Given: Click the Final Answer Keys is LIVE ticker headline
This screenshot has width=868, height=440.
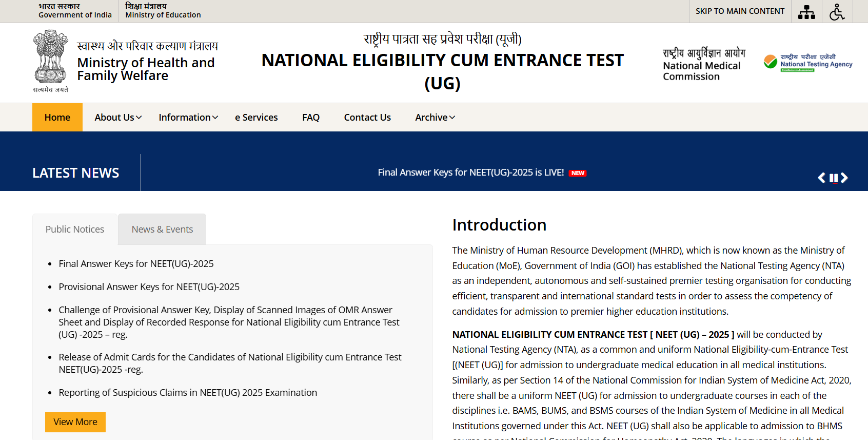Looking at the screenshot, I should pyautogui.click(x=471, y=173).
